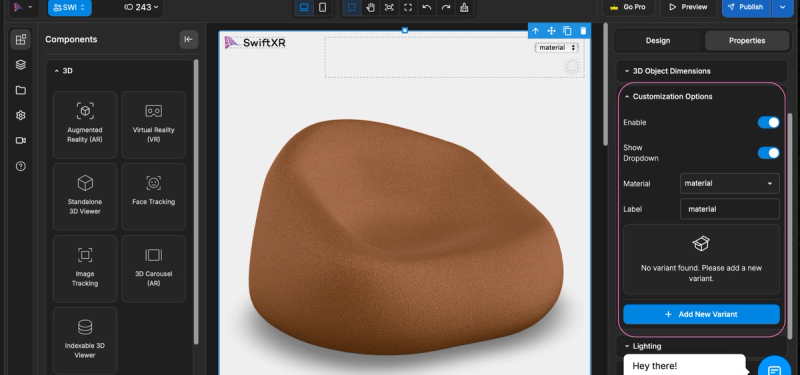The height and width of the screenshot is (375, 800).
Task: Toggle the Show Dropdown switch
Action: click(768, 153)
